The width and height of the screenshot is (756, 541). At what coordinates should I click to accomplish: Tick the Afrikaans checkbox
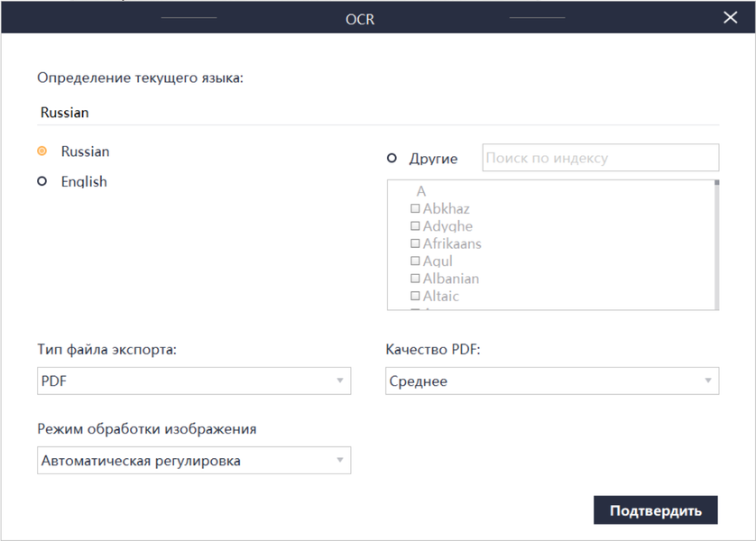415,243
